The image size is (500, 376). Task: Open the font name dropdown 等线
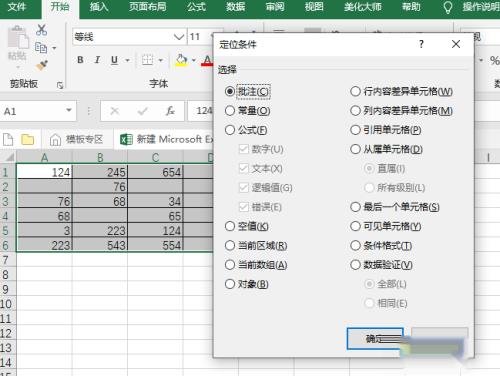179,37
